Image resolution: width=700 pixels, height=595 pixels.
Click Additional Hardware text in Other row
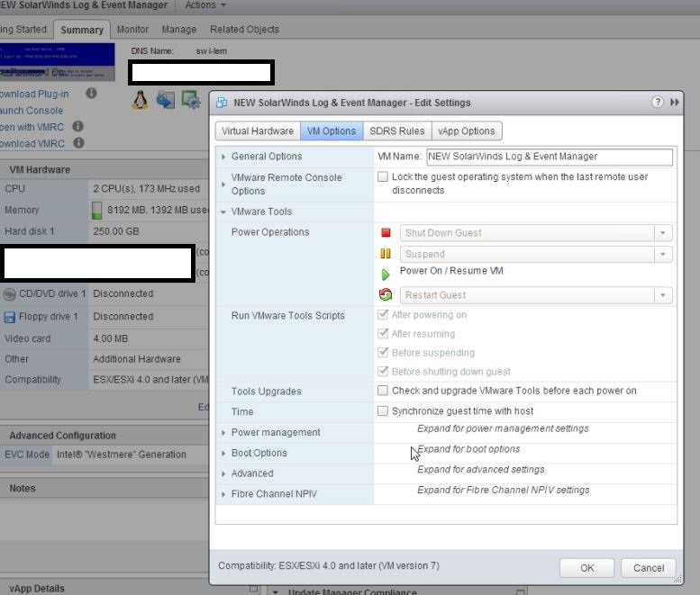(137, 359)
